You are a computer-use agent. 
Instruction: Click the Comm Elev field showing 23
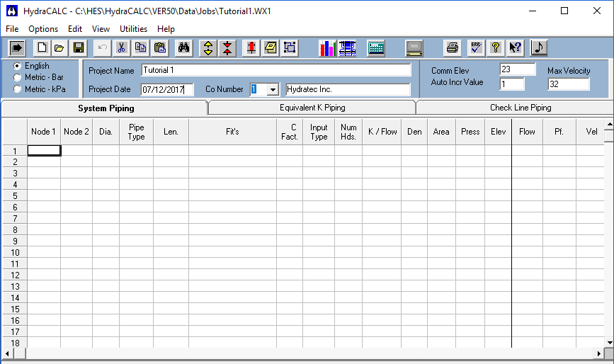pos(517,69)
